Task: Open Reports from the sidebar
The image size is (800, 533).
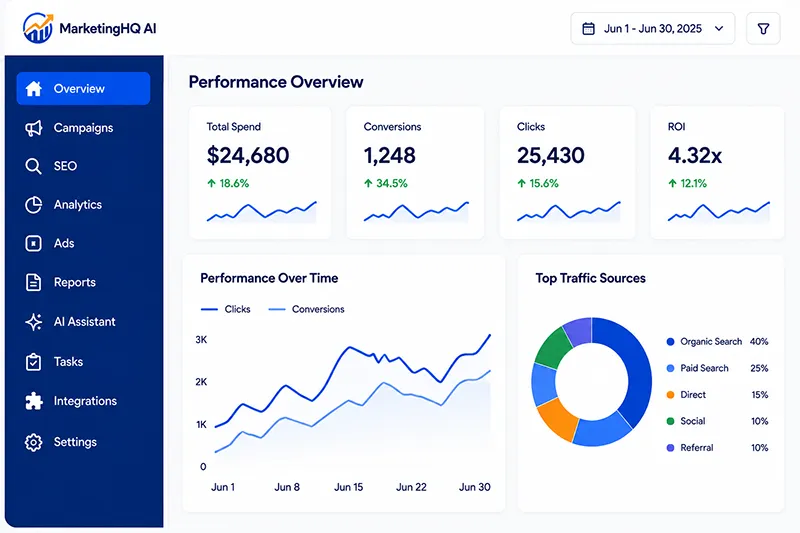Action: click(74, 282)
